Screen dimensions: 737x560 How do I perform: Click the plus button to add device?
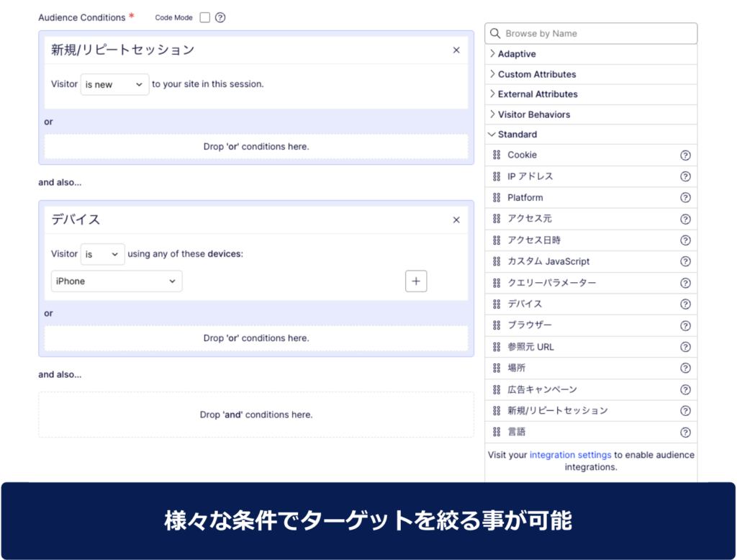[416, 281]
